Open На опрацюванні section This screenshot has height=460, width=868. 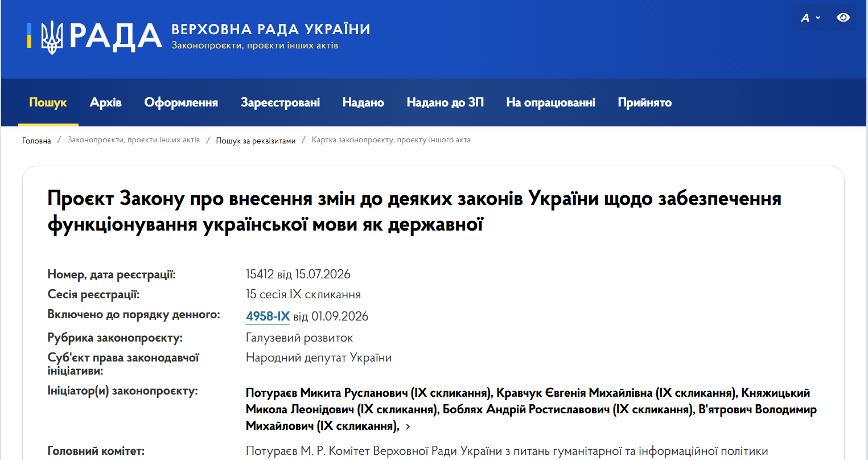coord(550,102)
